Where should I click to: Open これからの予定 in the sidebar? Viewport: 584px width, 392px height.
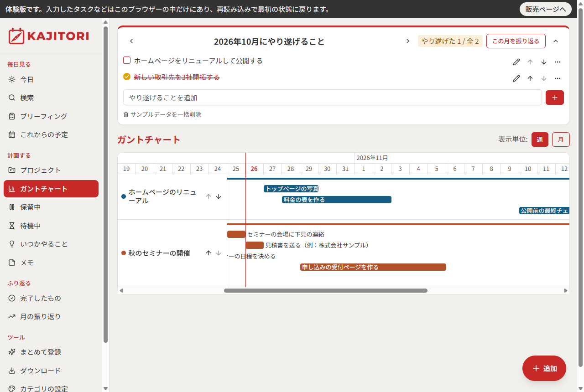(51, 134)
